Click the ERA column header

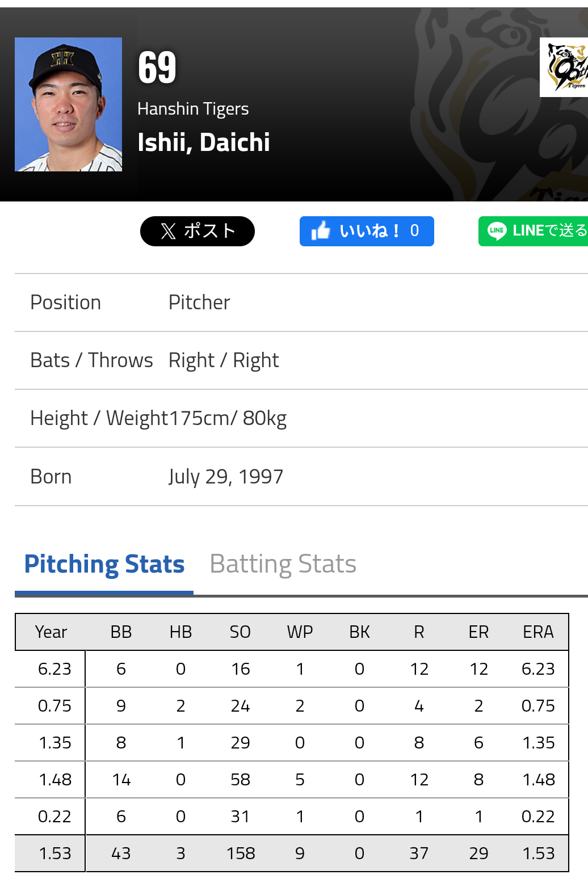pos(538,632)
